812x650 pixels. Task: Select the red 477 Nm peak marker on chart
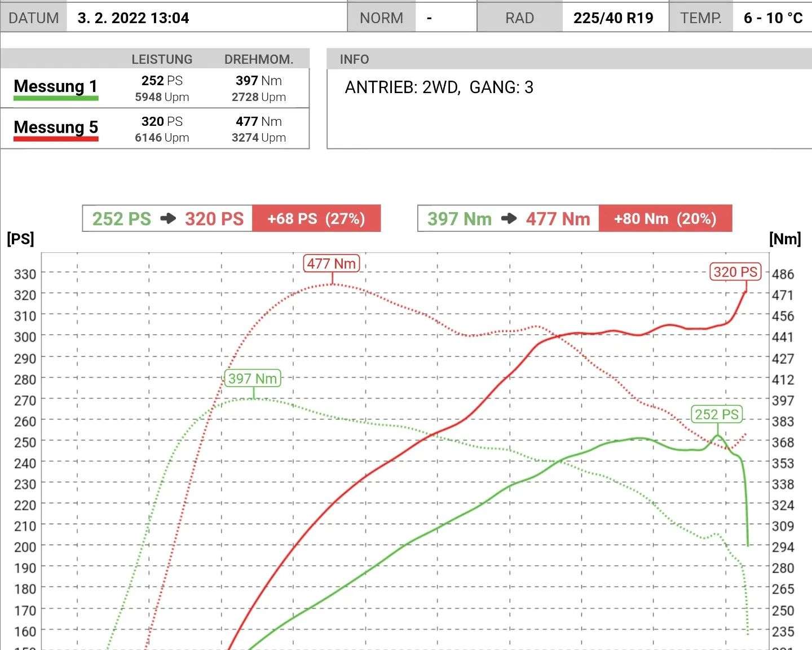pos(332,263)
